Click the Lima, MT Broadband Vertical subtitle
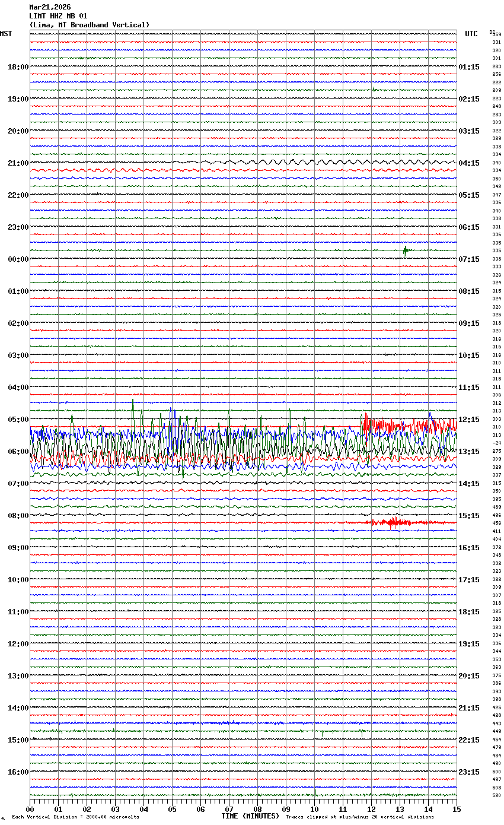Image resolution: width=504 pixels, height=825 pixels. 89,25
